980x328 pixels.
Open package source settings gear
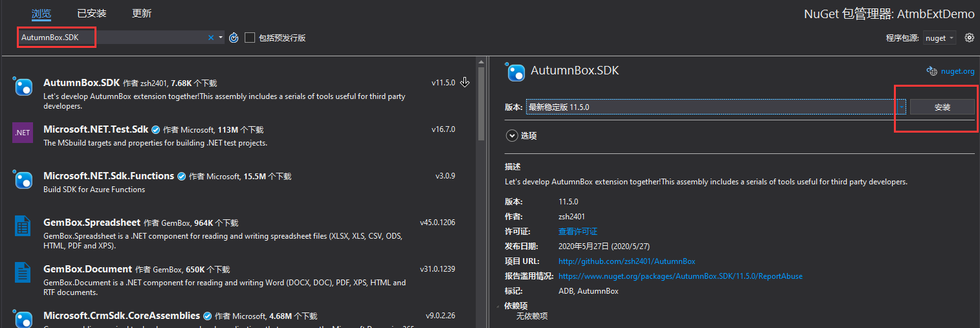coord(969,38)
